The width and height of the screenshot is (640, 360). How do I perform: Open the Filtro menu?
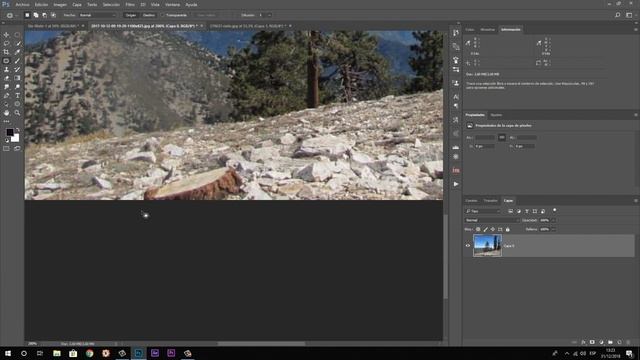(130, 4)
